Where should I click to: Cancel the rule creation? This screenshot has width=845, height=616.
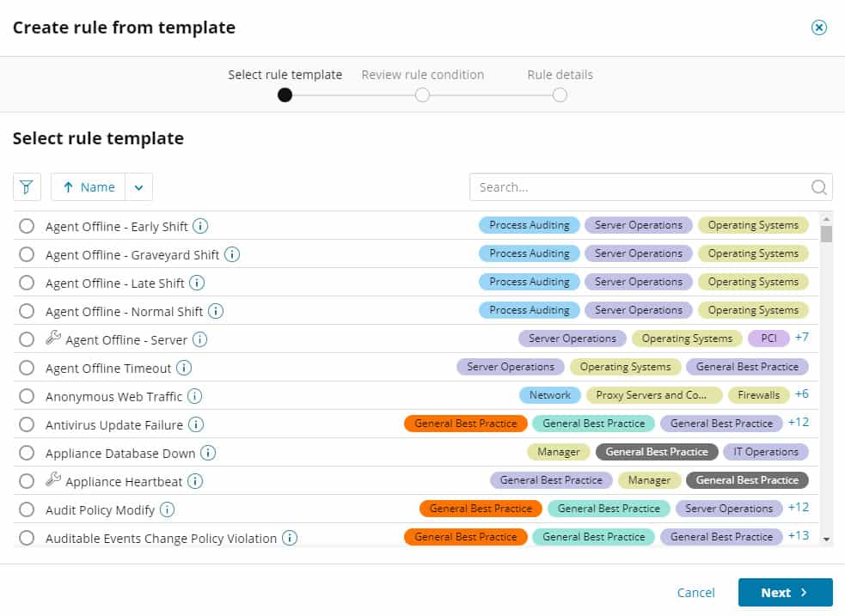tap(695, 593)
